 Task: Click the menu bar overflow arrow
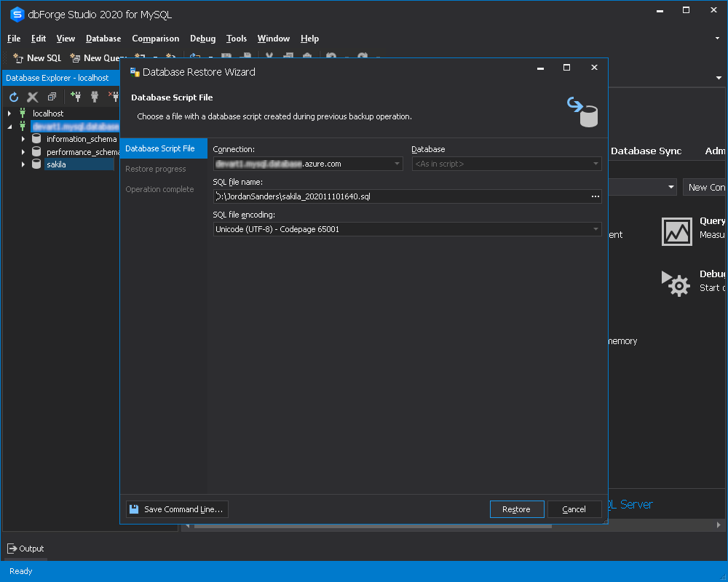(717, 39)
